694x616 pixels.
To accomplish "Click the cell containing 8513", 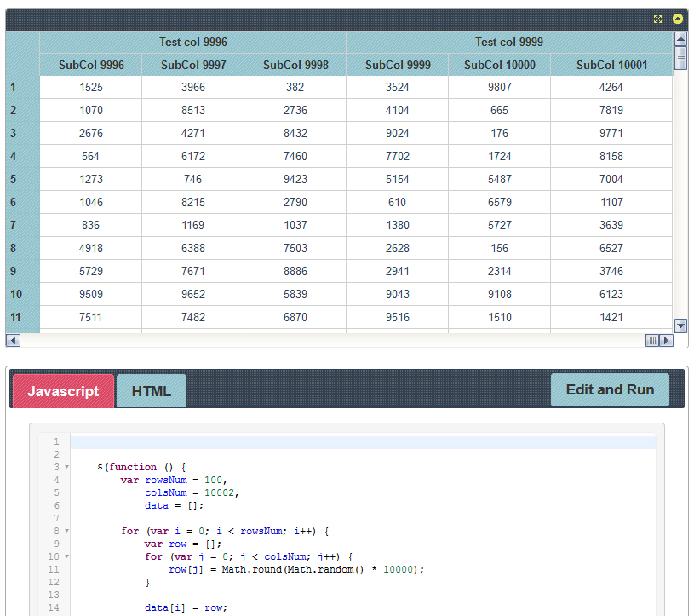I will [x=193, y=110].
